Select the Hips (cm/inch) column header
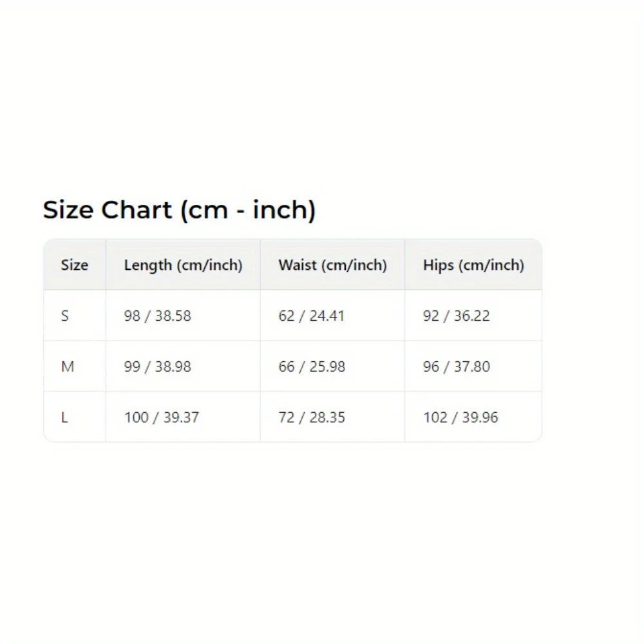 pyautogui.click(x=473, y=265)
